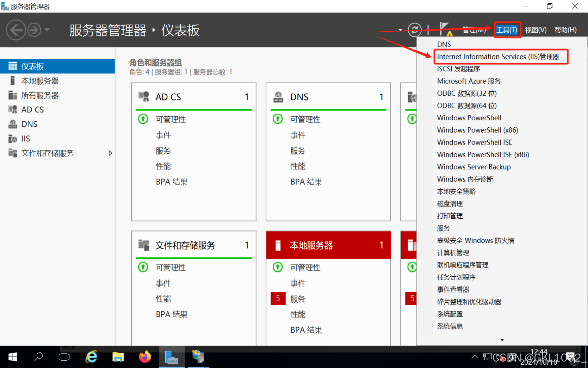588x368 pixels.
Task: Click the Windows Start button
Action: [x=12, y=357]
